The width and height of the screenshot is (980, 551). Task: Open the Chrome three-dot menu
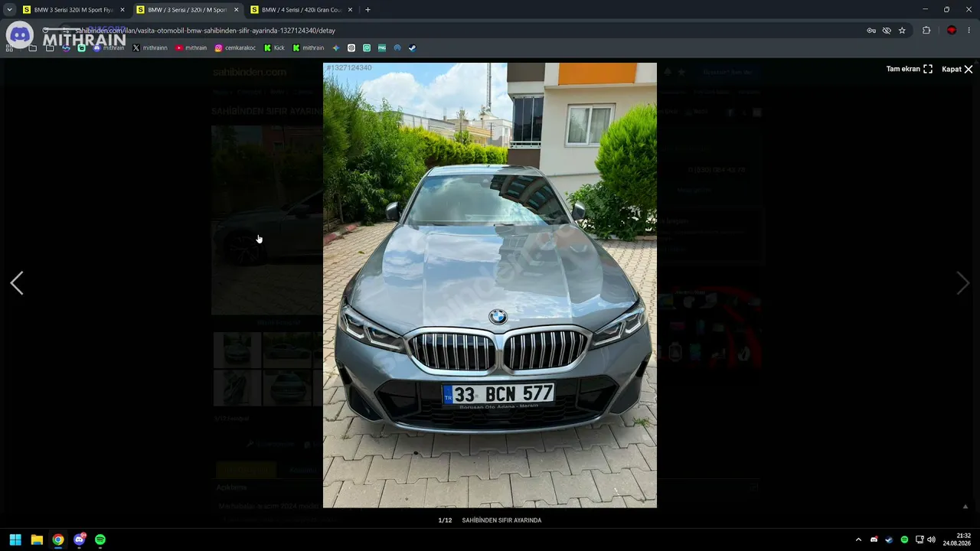click(x=969, y=31)
